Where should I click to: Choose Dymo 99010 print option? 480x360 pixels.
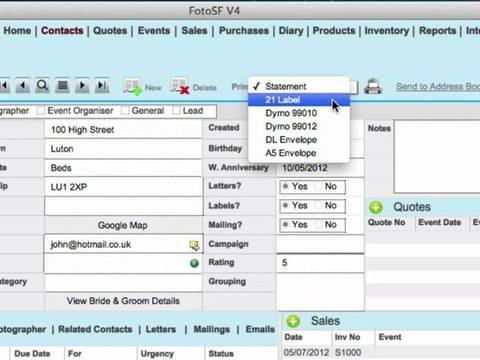[x=299, y=113]
